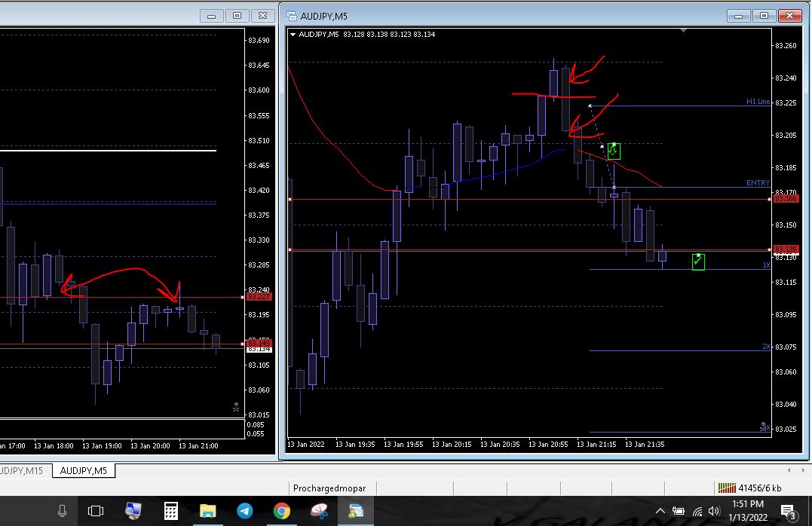The height and width of the screenshot is (526, 812).
Task: Open the AUDJPY,M5 chart dropdown triangle
Action: pyautogui.click(x=293, y=35)
